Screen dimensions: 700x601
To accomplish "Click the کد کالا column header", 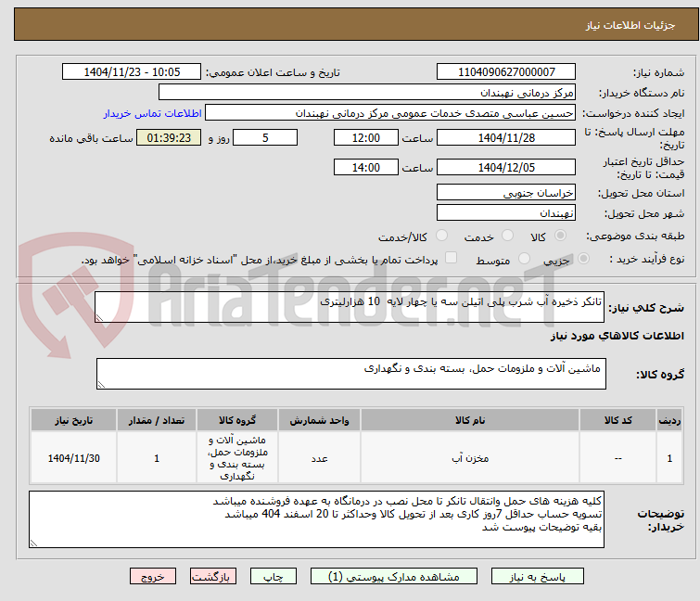I will 617,420.
